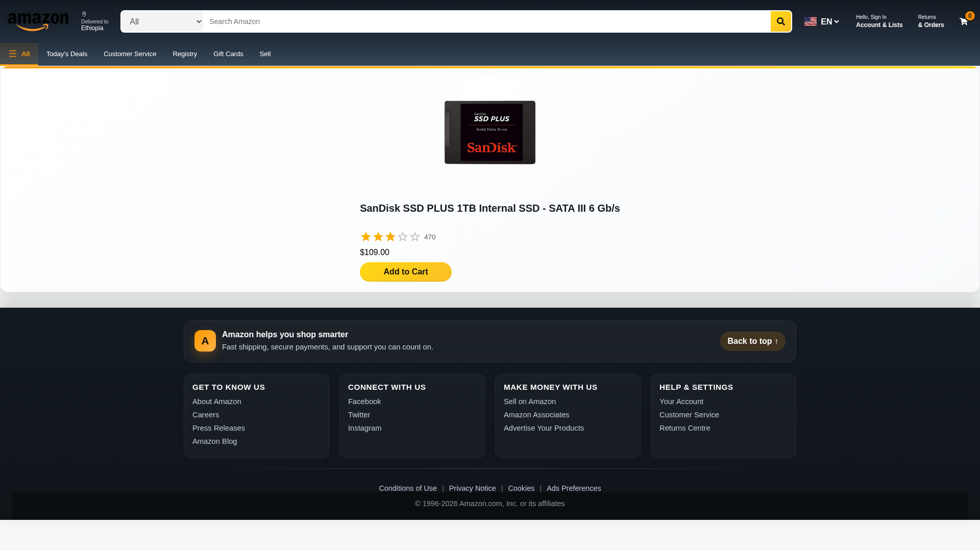Open Amazon Associates link

point(536,415)
